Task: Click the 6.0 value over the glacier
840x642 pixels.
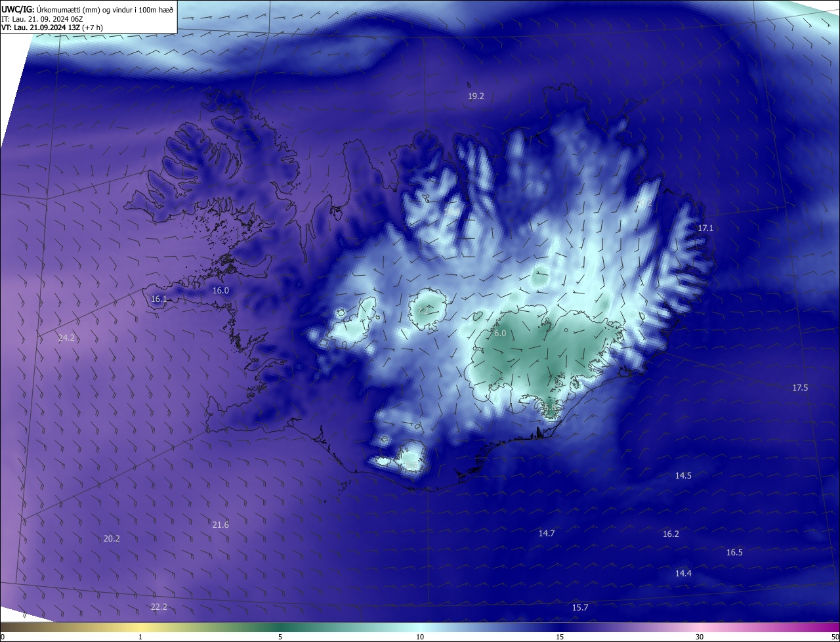Action: point(500,333)
